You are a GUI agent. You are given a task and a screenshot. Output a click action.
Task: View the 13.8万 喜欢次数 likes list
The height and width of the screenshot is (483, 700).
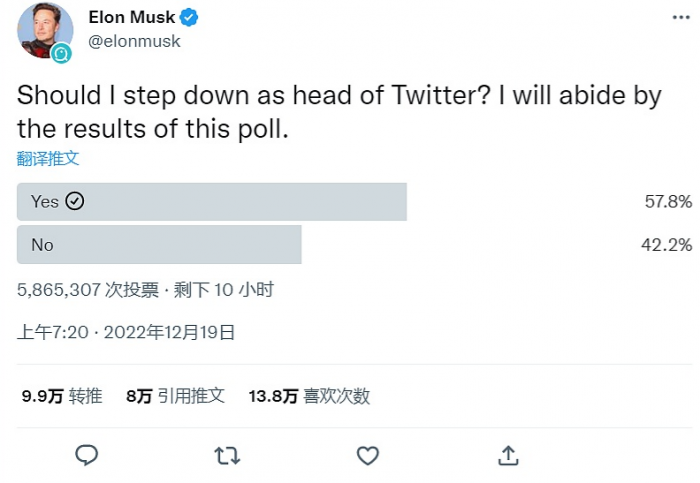pyautogui.click(x=309, y=396)
